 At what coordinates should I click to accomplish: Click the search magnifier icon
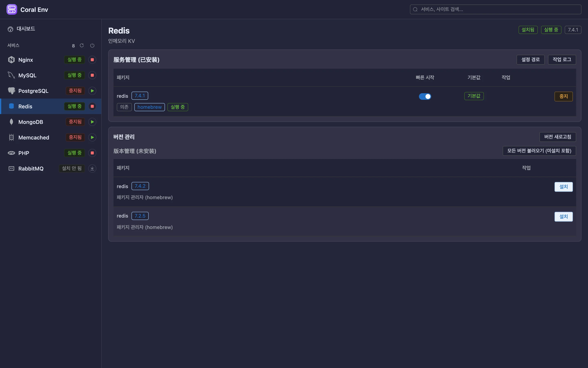tap(415, 9)
